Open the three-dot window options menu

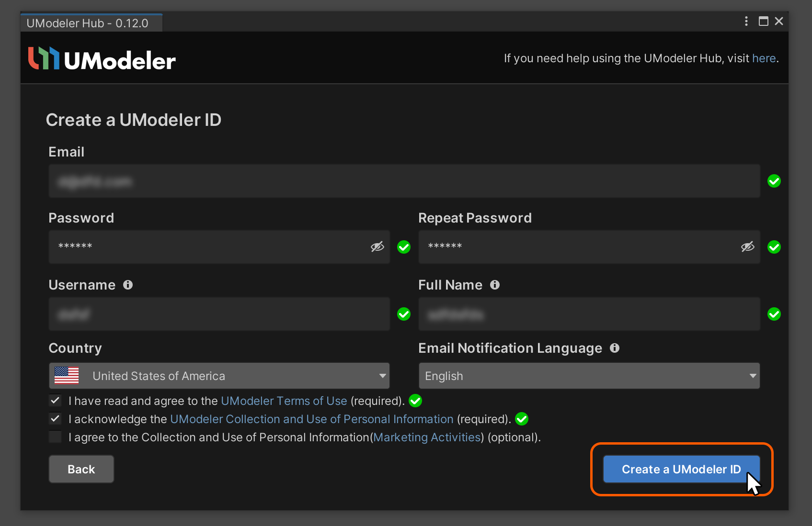(x=746, y=21)
